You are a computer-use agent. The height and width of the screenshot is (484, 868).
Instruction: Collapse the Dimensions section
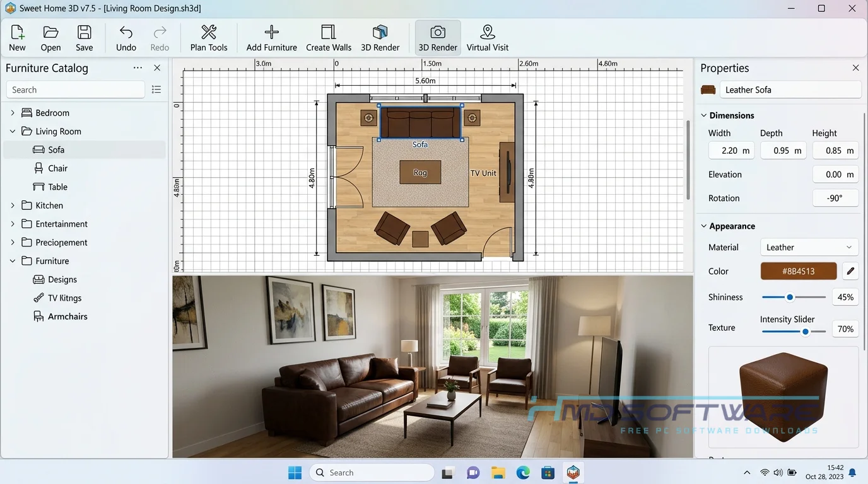click(704, 115)
